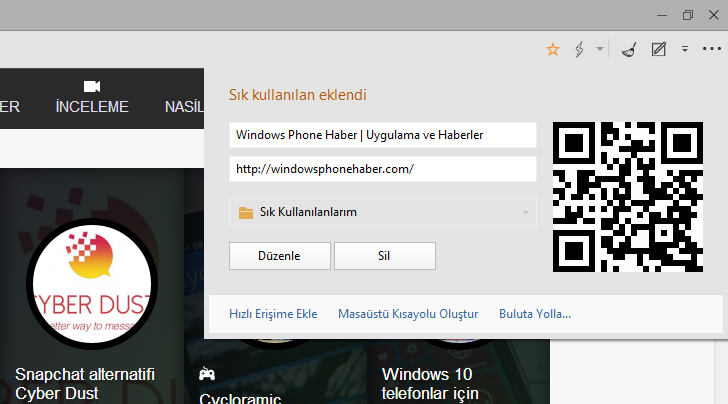Restore down the browser window
Viewport: 728px width, 404px height.
pos(688,15)
